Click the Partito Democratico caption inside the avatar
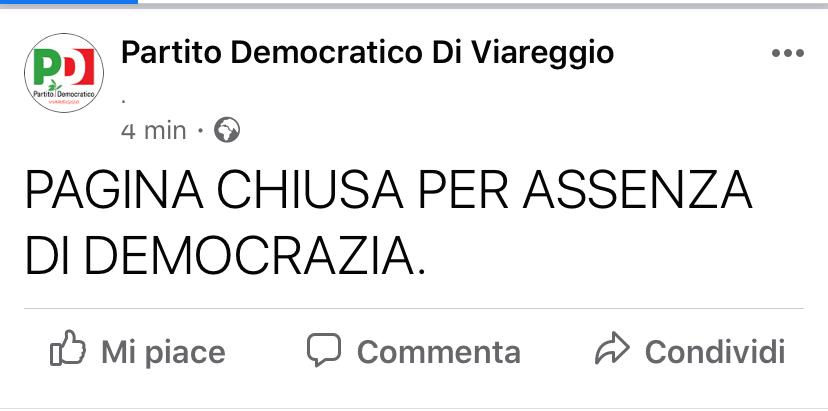The image size is (828, 411). [x=64, y=94]
